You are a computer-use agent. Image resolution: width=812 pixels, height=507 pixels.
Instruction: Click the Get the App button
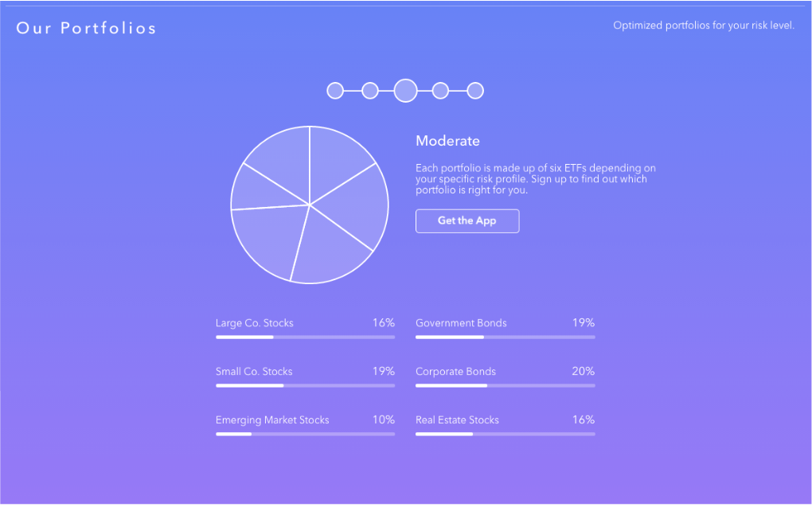[x=467, y=221]
